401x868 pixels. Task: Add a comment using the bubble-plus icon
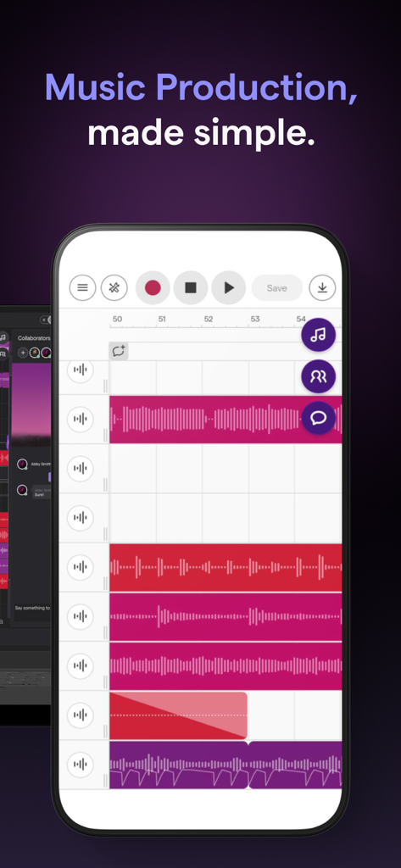click(119, 351)
